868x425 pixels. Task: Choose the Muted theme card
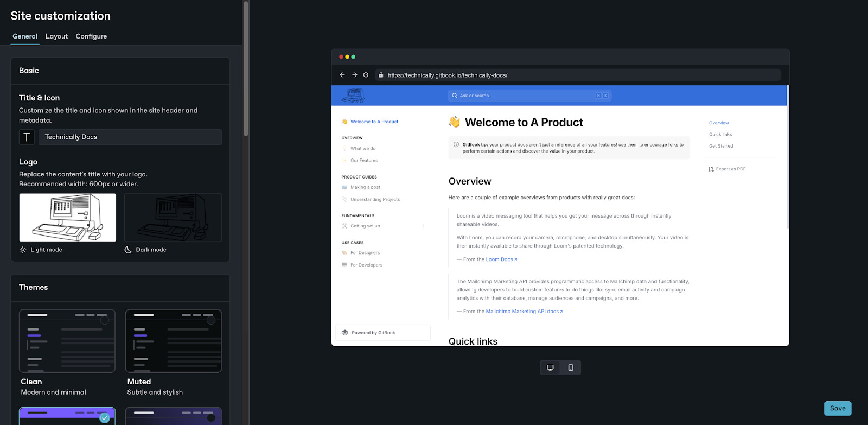pyautogui.click(x=174, y=341)
